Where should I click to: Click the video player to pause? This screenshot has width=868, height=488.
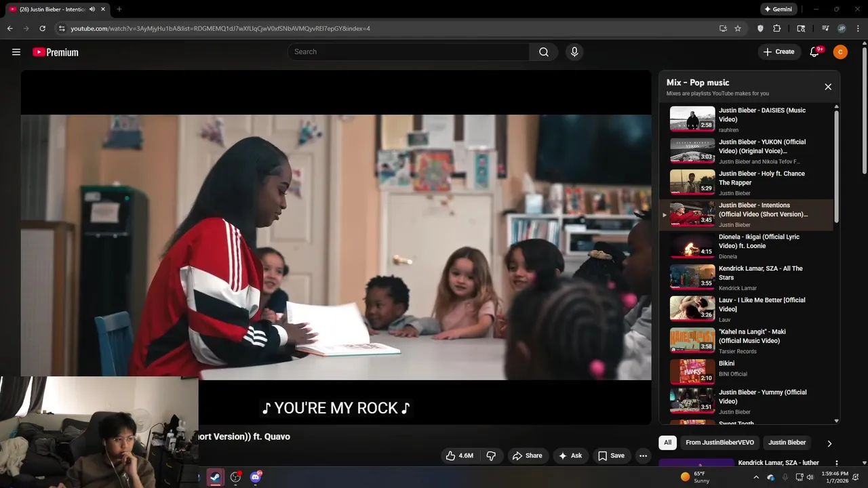coord(336,247)
